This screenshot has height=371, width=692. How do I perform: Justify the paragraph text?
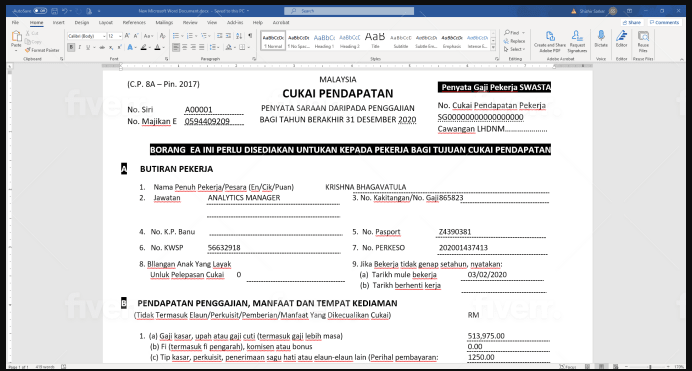coord(202,47)
